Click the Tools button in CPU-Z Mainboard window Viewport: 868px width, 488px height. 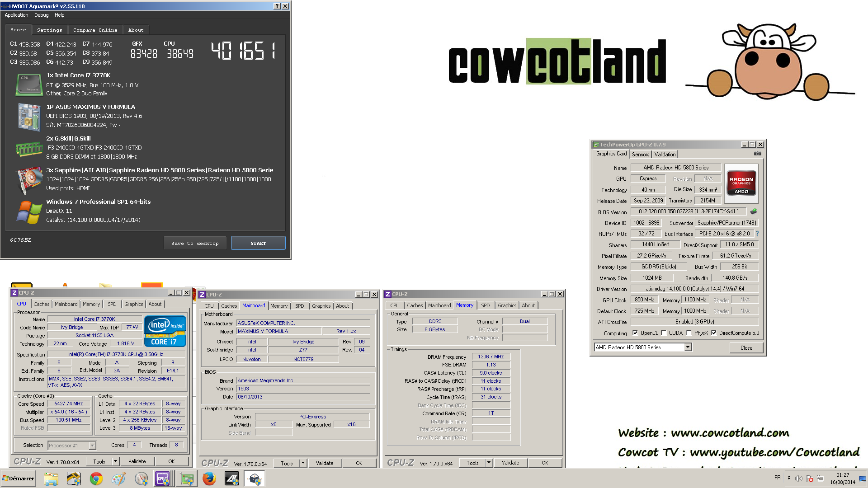[x=287, y=463]
